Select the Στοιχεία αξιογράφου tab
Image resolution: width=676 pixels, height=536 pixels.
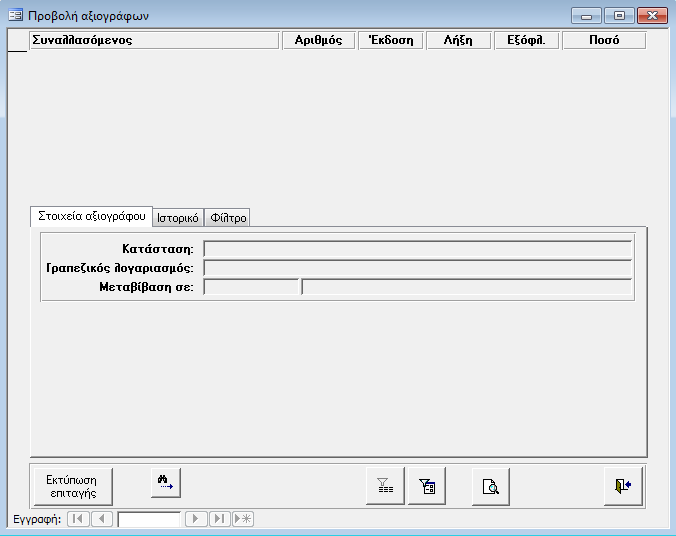[x=91, y=216]
